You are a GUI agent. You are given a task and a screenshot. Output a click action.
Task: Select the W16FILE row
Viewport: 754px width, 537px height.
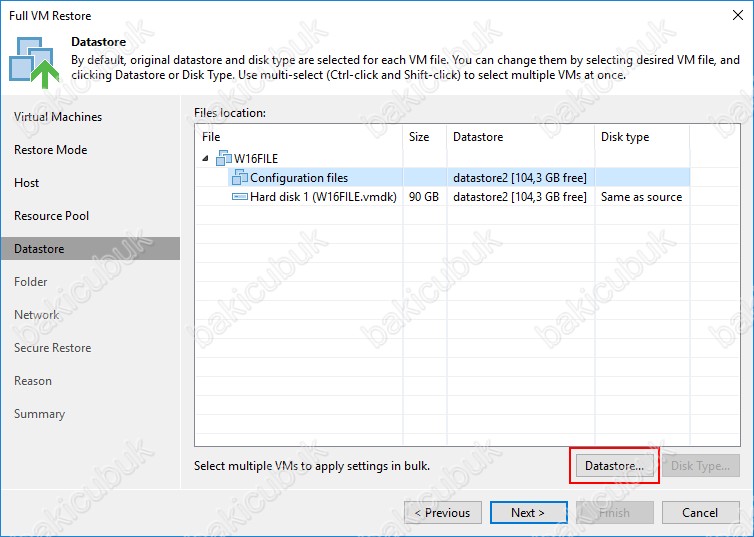pyautogui.click(x=443, y=158)
